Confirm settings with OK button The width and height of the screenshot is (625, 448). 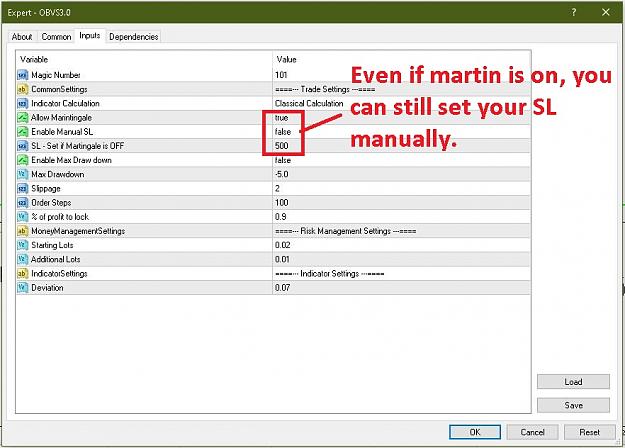pyautogui.click(x=475, y=432)
